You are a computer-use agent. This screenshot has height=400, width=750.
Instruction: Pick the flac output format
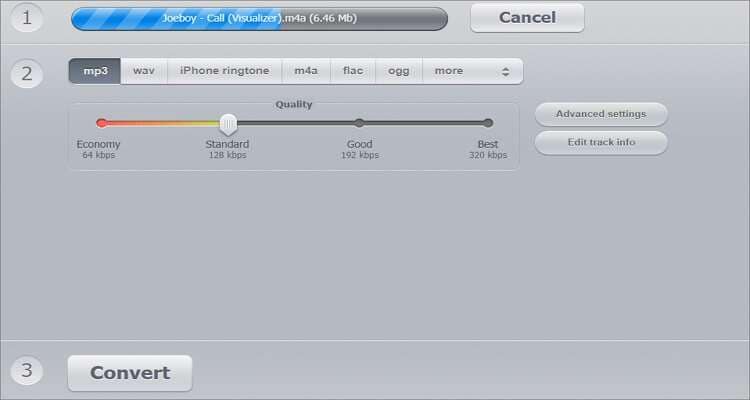coord(353,71)
